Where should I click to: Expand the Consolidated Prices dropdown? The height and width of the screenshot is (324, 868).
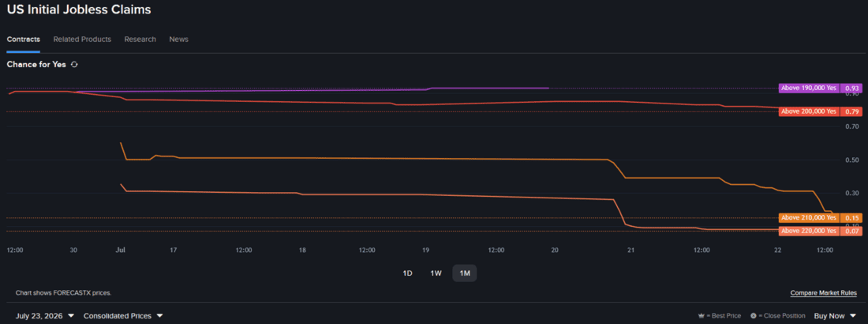(x=123, y=315)
